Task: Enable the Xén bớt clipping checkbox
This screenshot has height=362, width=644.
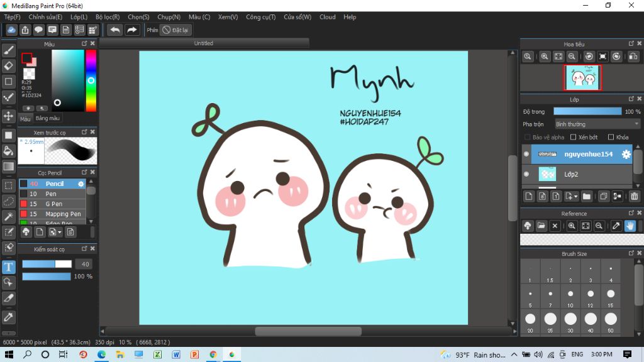Action: [574, 137]
